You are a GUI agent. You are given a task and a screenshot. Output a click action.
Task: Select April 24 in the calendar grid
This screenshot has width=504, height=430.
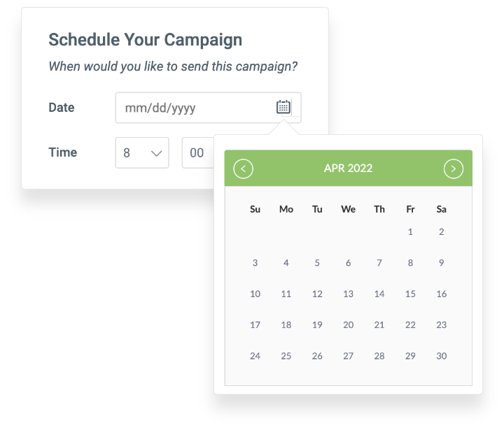255,355
